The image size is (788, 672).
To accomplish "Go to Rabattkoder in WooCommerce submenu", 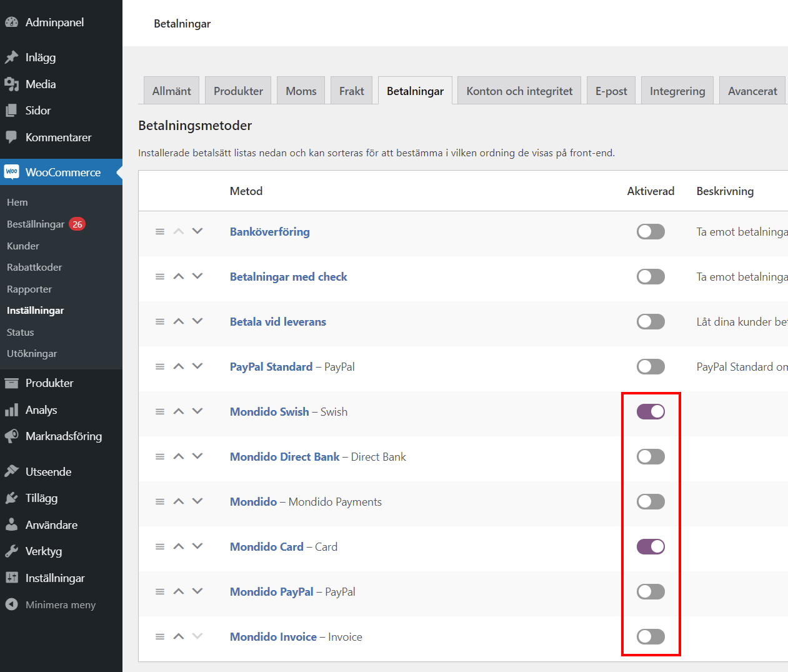I will 34,268.
